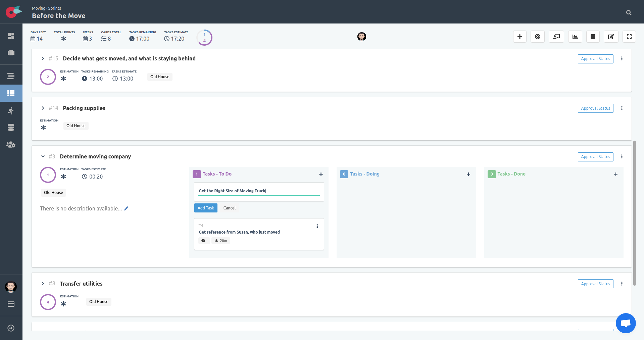Click the plus button in sprint toolbar
Screen dimensions: 644x340
point(519,37)
